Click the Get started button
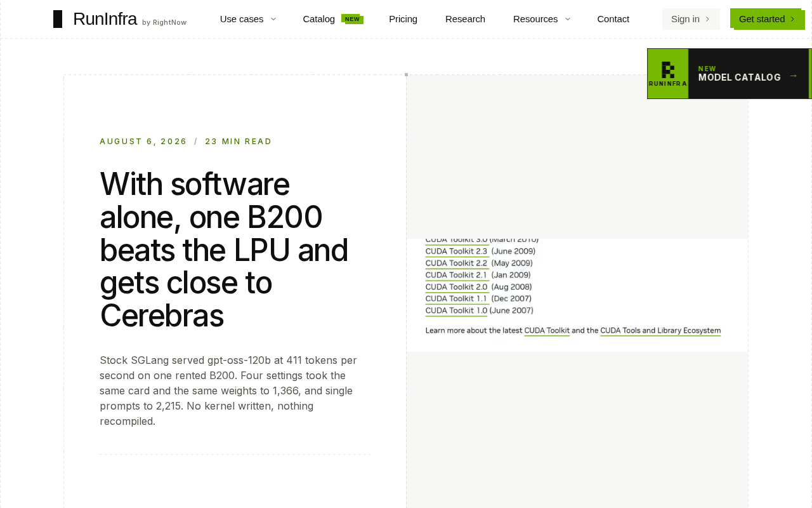This screenshot has width=812, height=508. pyautogui.click(x=767, y=19)
